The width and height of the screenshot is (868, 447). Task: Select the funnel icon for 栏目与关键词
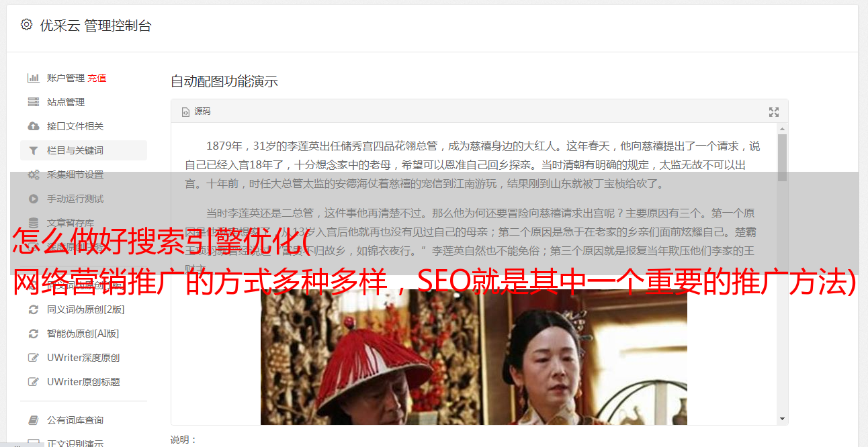pyautogui.click(x=33, y=150)
